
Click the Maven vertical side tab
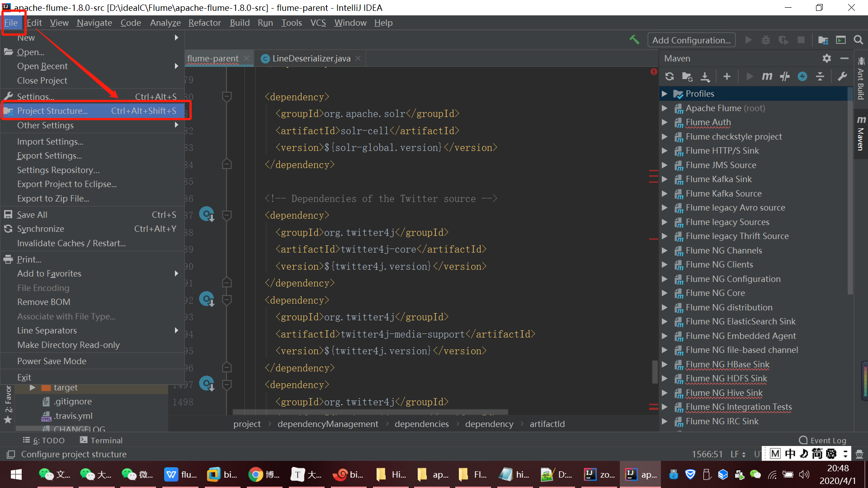coord(861,133)
